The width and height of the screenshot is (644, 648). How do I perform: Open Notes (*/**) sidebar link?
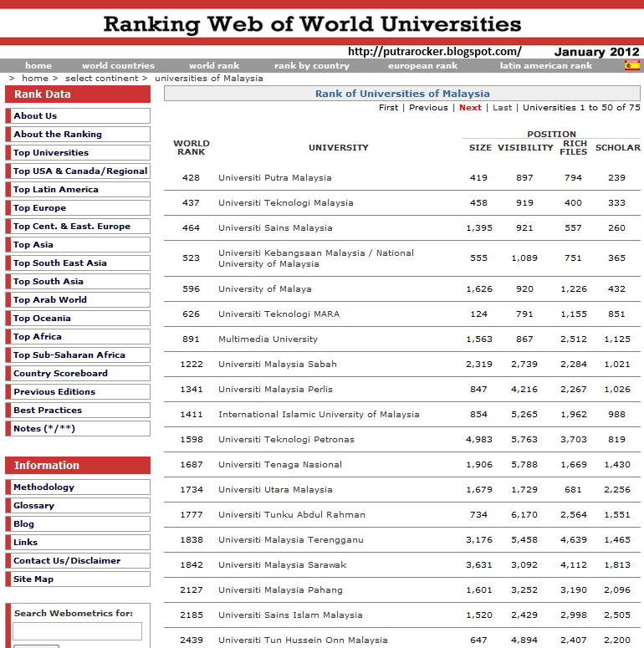point(78,429)
